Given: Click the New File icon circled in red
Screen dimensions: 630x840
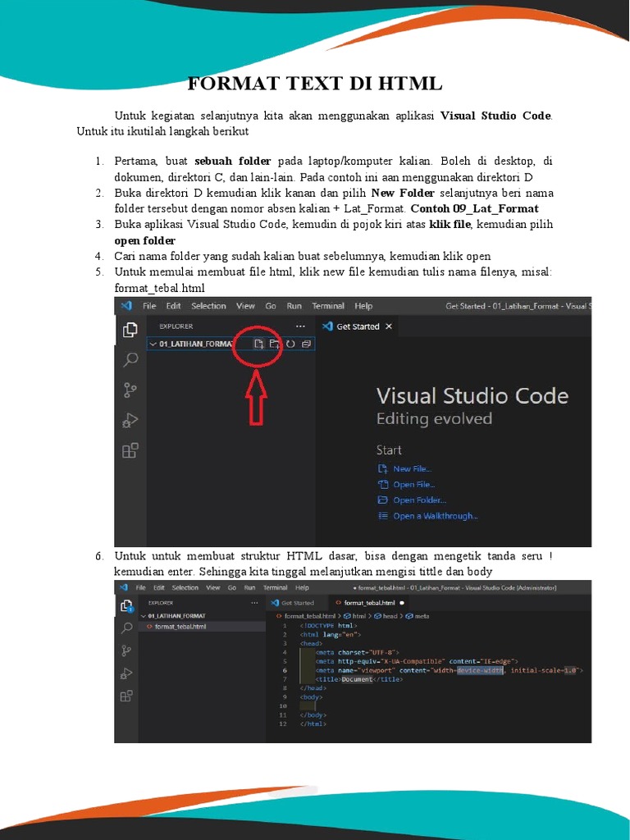Looking at the screenshot, I should coord(258,344).
